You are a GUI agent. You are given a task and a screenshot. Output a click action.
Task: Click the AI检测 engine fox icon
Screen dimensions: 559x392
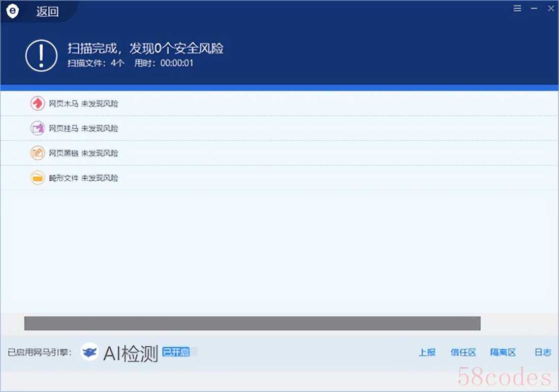tap(89, 352)
